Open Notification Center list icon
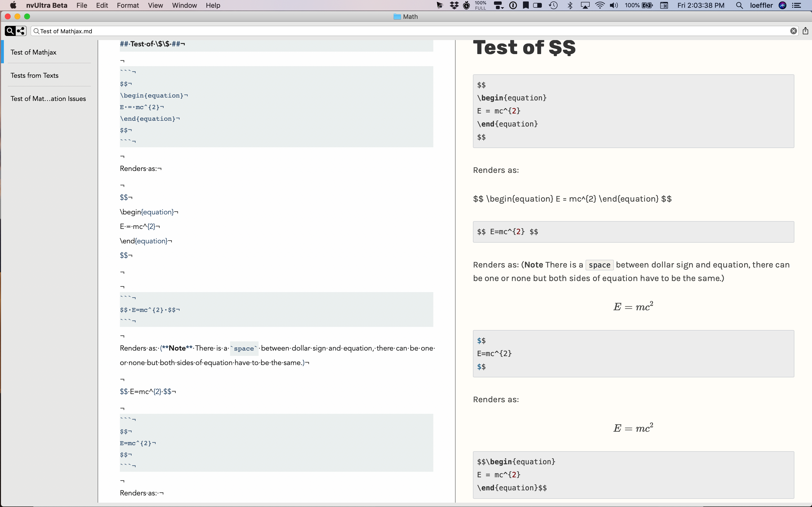 point(797,5)
